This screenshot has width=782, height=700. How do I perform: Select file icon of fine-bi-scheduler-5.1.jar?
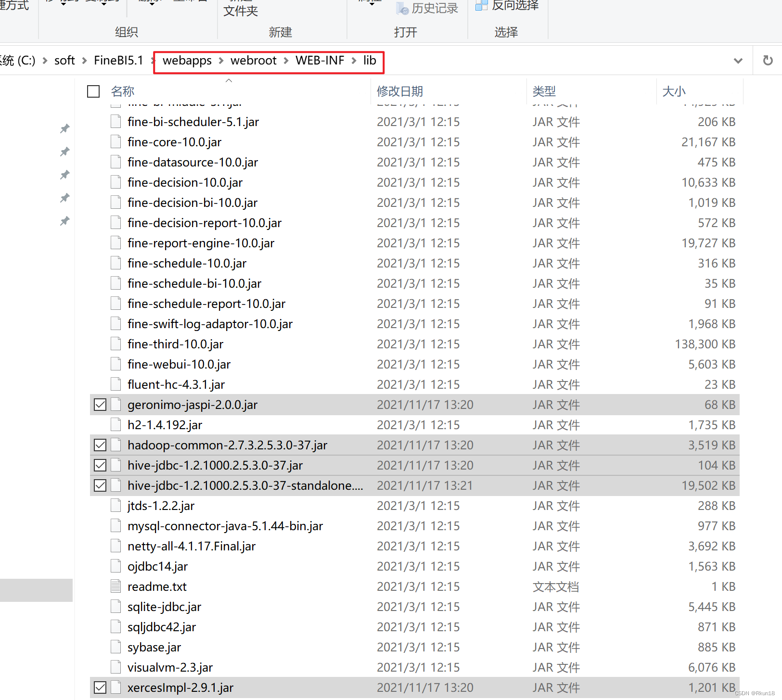(115, 122)
